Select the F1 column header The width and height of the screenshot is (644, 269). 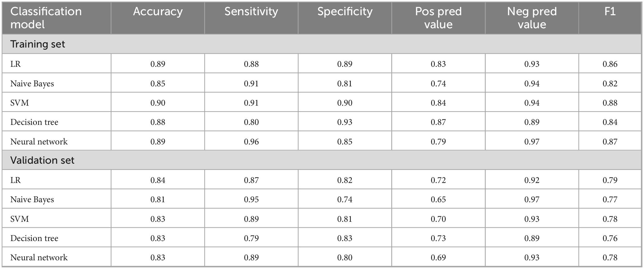(610, 12)
